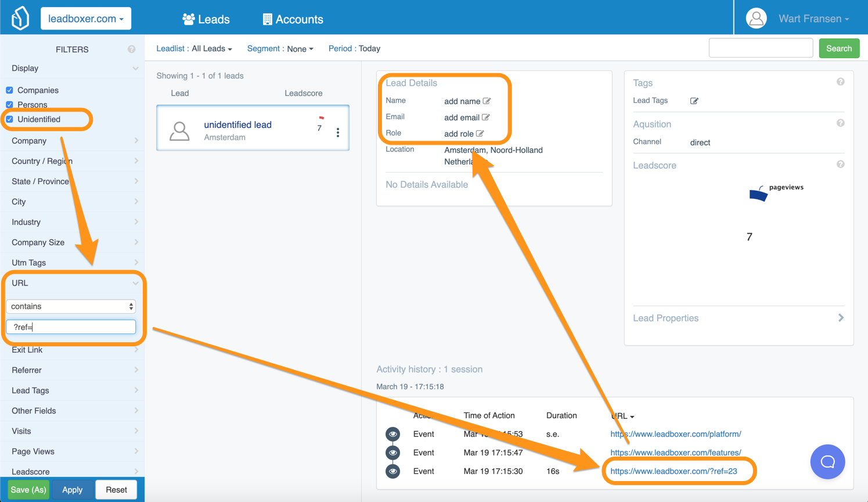This screenshot has width=868, height=502.
Task: Click the edit icon next to add name
Action: pos(487,101)
